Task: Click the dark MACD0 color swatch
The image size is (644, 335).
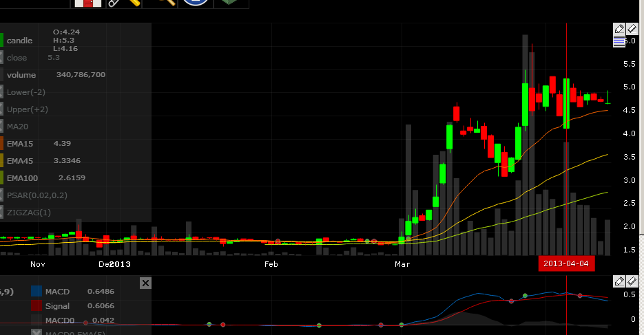Action: (x=37, y=320)
